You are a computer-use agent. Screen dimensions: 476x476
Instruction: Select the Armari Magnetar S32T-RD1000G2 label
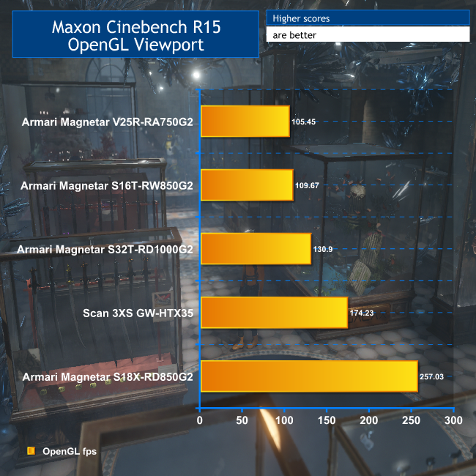pos(105,249)
